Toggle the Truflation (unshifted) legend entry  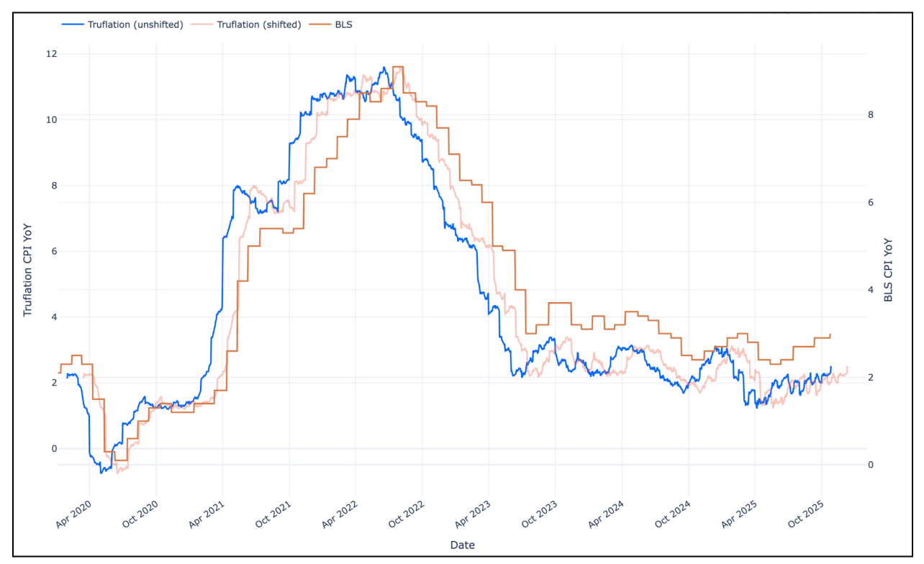[135, 24]
